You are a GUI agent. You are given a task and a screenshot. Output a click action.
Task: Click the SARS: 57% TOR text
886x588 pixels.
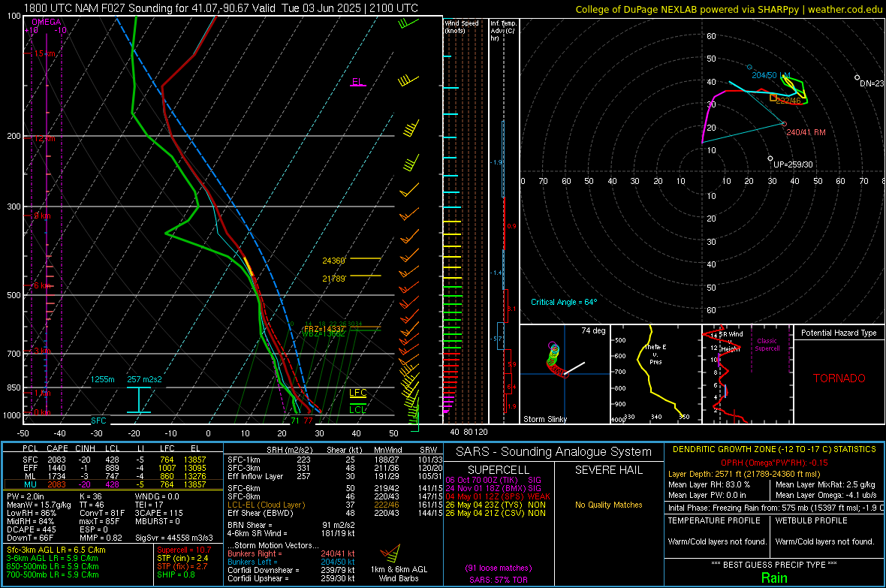coord(499,580)
